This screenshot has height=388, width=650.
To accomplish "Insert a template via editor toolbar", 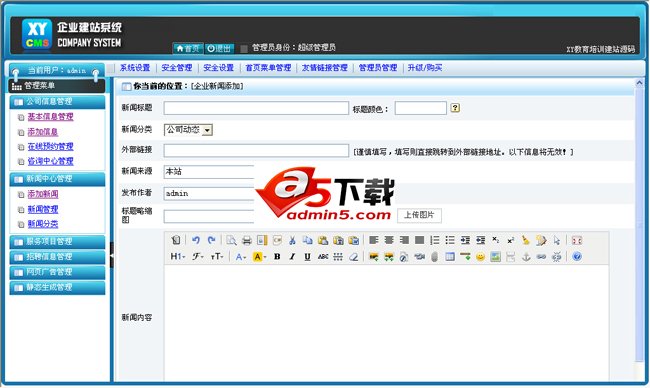I will point(262,240).
